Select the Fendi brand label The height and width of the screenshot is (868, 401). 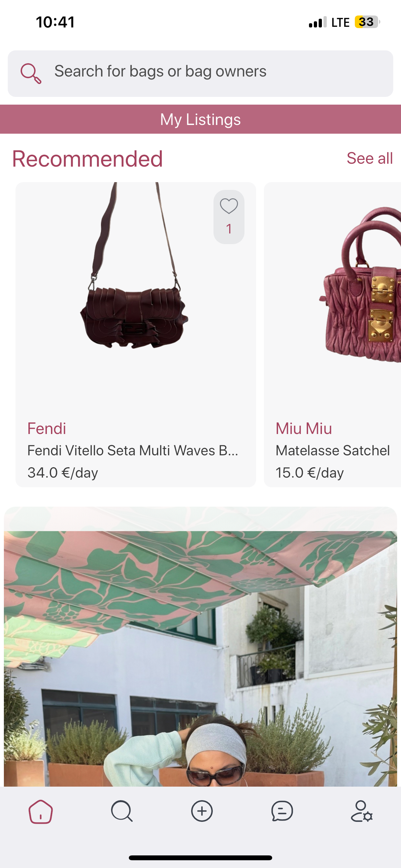(46, 428)
